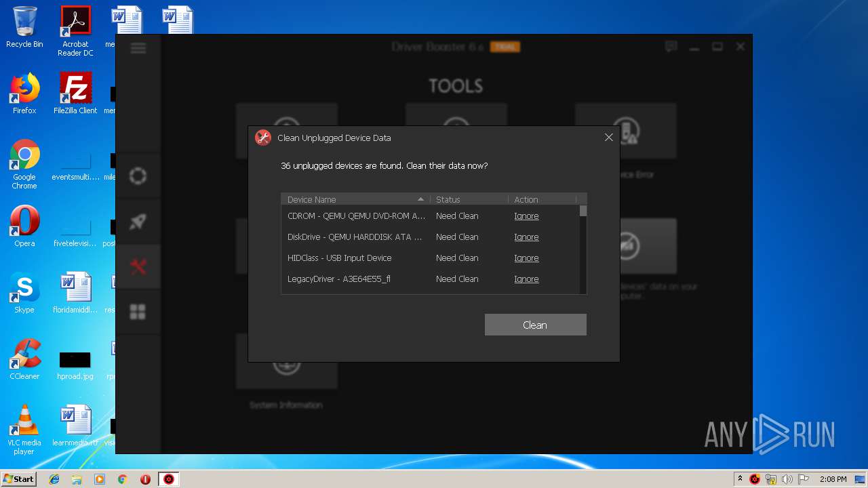868x488 pixels.
Task: Open the Action Center flag icon
Action: (x=804, y=479)
